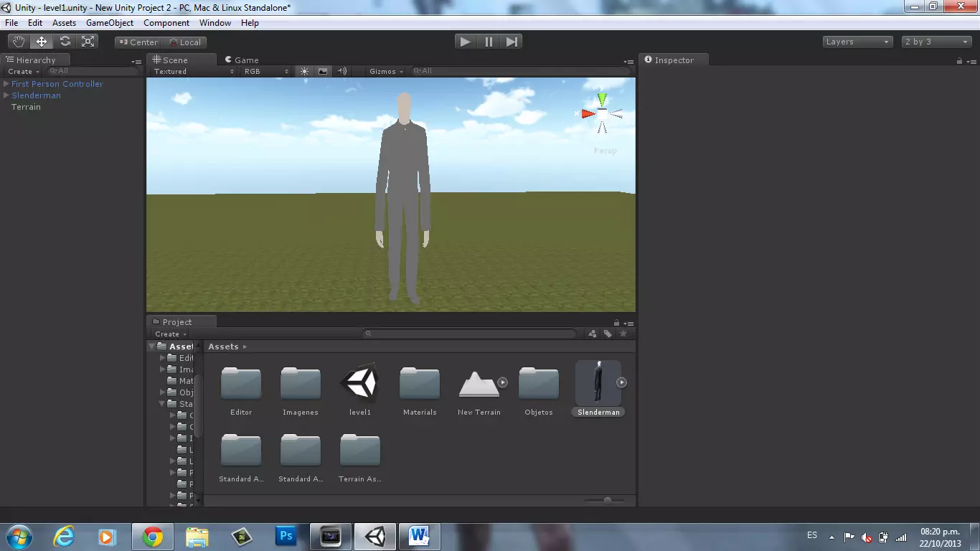Expand the Slenderman asset sub-items arrow

622,382
